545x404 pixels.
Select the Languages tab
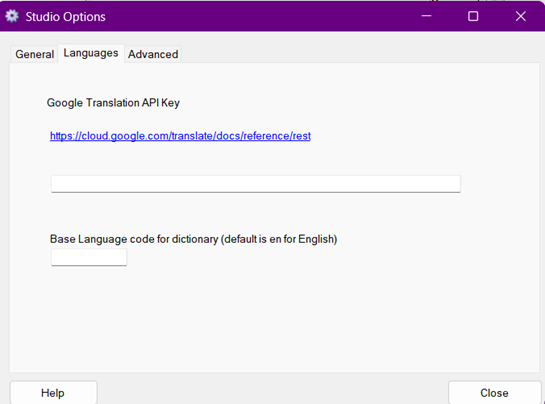pos(91,53)
